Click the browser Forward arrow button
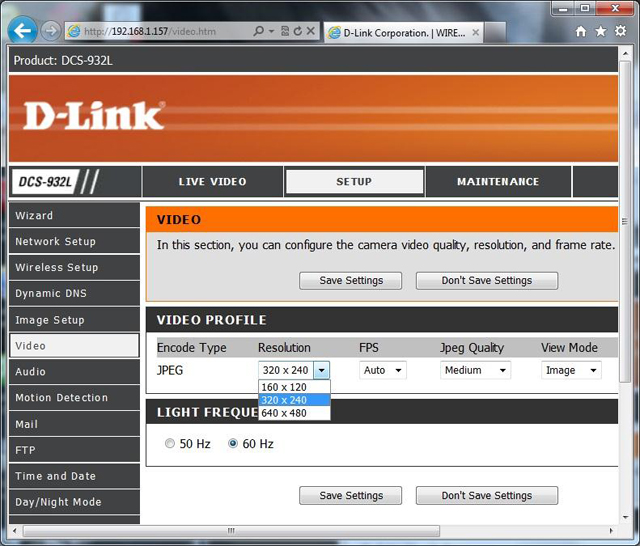The height and width of the screenshot is (546, 640). tap(51, 31)
